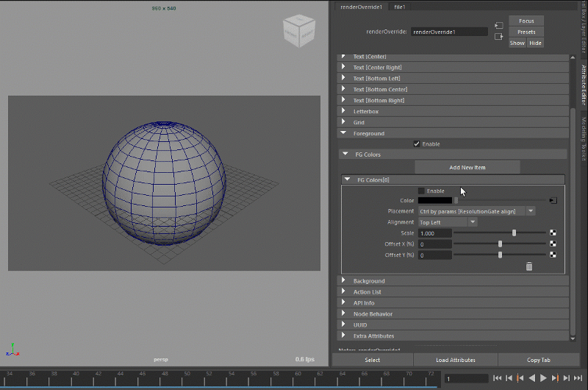This screenshot has width=588, height=390.
Task: Click the checker map icon beside Offset Y
Action: tap(553, 255)
